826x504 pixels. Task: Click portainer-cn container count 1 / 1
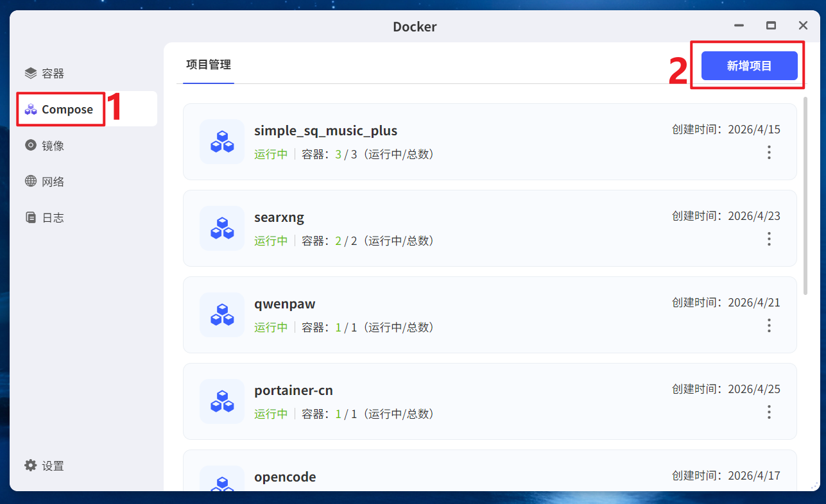point(346,414)
